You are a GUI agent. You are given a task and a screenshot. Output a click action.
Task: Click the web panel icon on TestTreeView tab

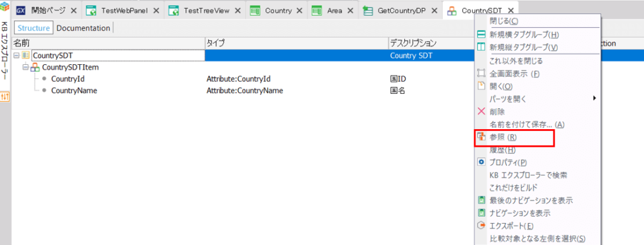(174, 11)
